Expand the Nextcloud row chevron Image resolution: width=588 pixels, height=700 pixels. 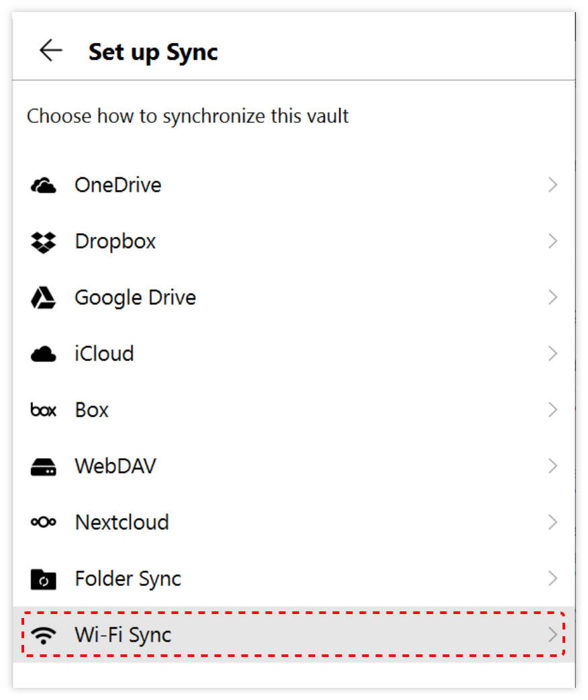click(x=552, y=523)
